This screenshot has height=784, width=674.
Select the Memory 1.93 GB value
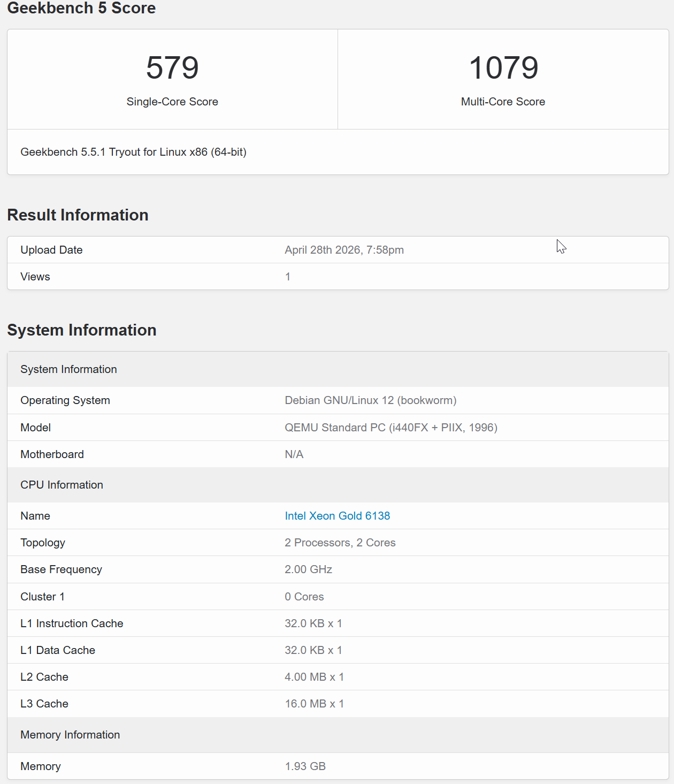[x=305, y=766]
